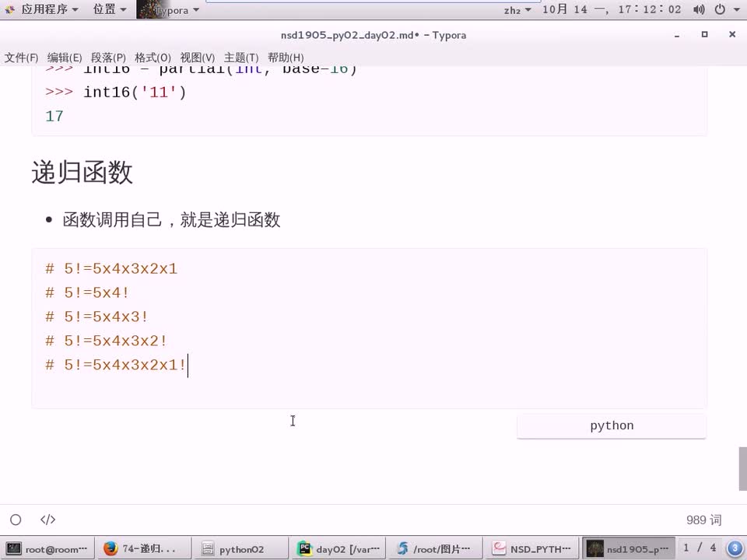
Task: Click the date and time clock
Action: coord(612,9)
